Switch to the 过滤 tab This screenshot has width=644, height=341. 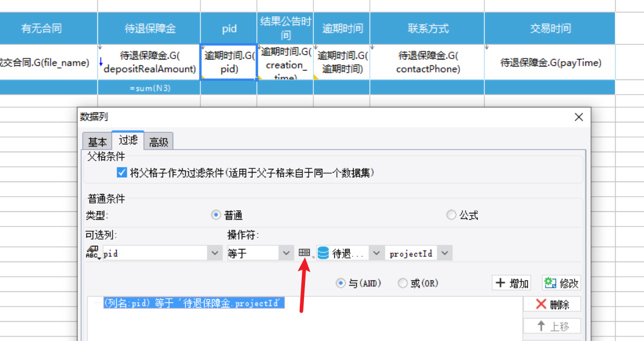pos(128,140)
